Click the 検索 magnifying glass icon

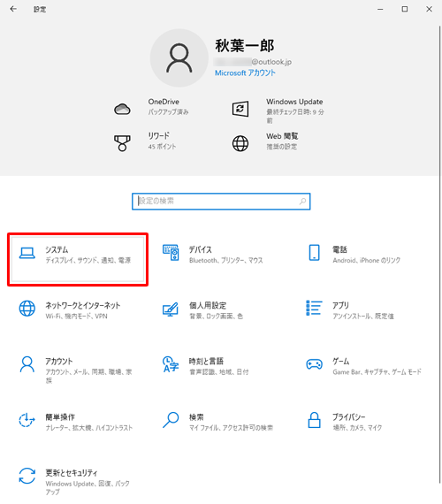tap(171, 420)
